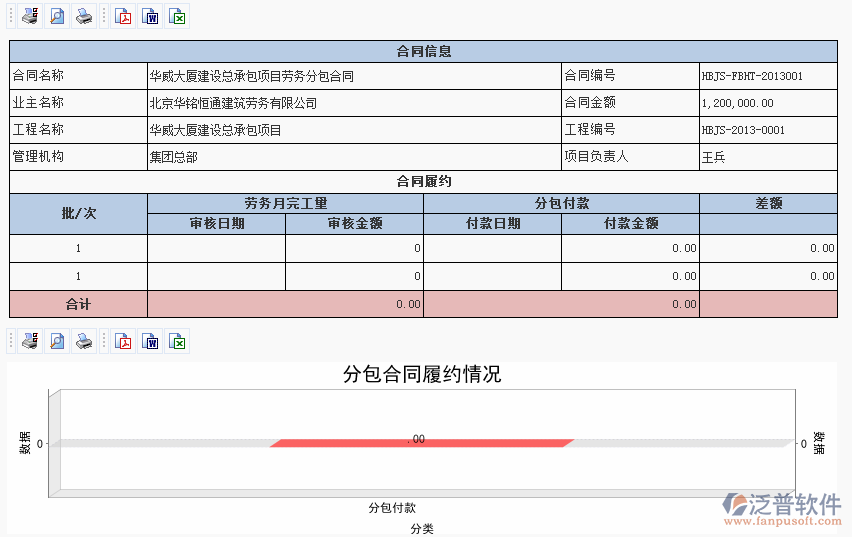Click 分包付款 category label under chart

[392, 508]
